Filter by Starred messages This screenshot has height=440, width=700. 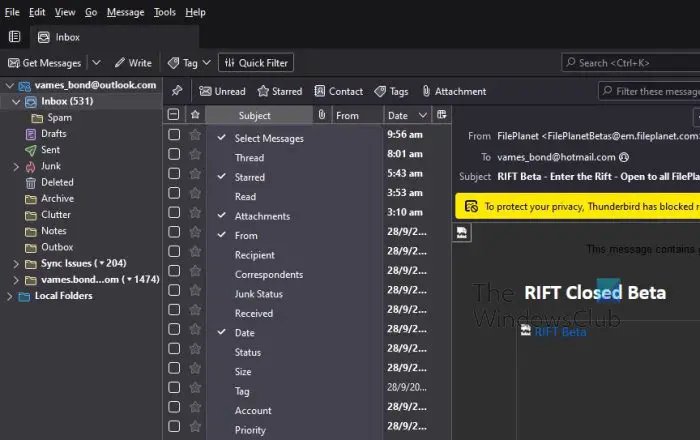point(280,91)
